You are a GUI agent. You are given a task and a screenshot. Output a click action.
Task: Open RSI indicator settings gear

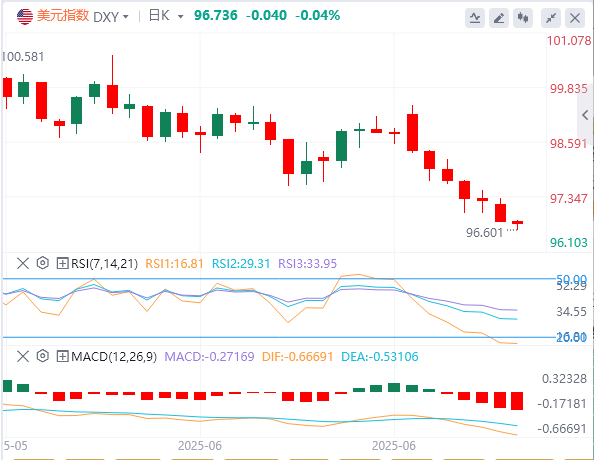[x=43, y=263]
